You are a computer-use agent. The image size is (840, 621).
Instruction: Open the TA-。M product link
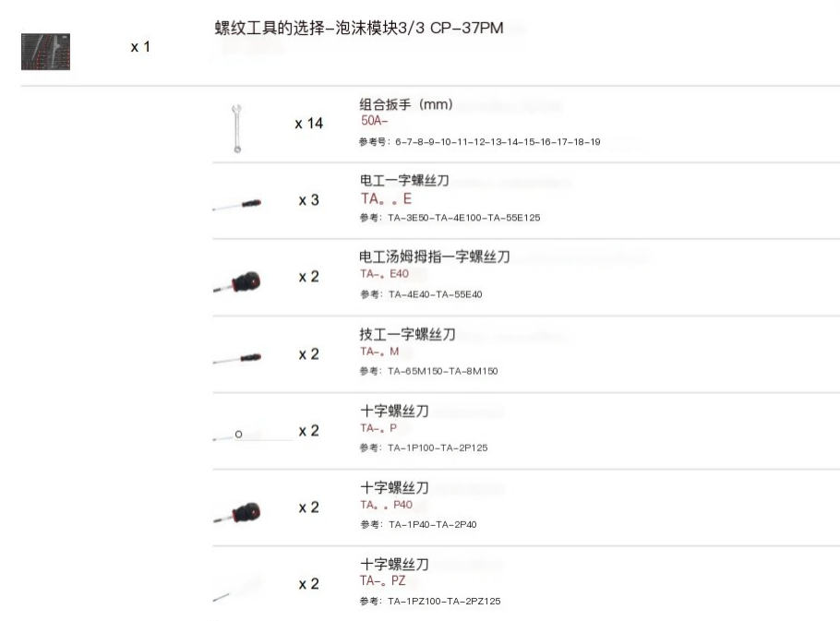click(379, 352)
